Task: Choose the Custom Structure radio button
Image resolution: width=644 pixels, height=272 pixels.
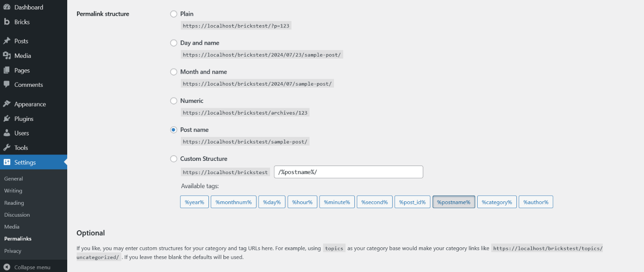Action: click(174, 158)
